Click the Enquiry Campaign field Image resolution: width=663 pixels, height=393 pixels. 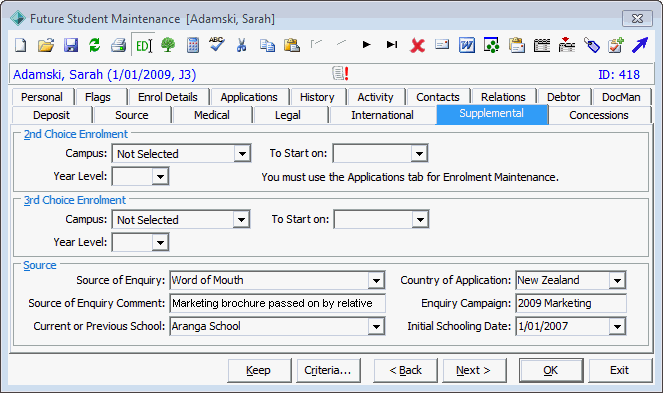[571, 303]
